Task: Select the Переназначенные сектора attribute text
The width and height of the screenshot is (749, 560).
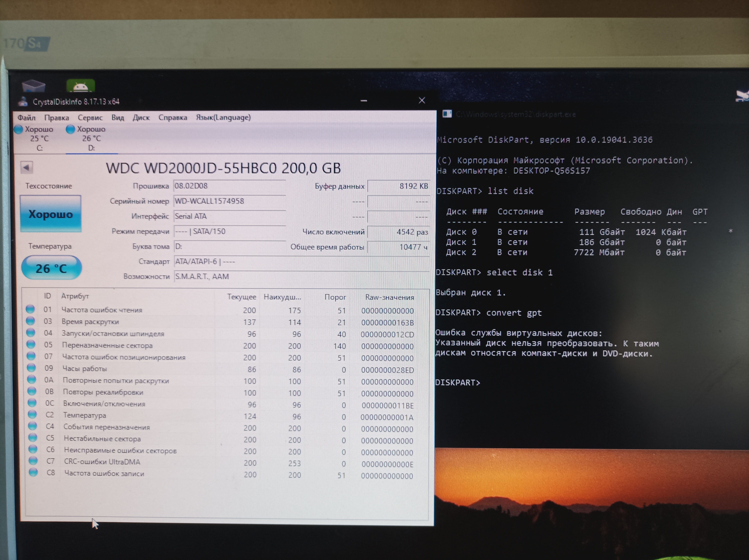Action: point(107,346)
